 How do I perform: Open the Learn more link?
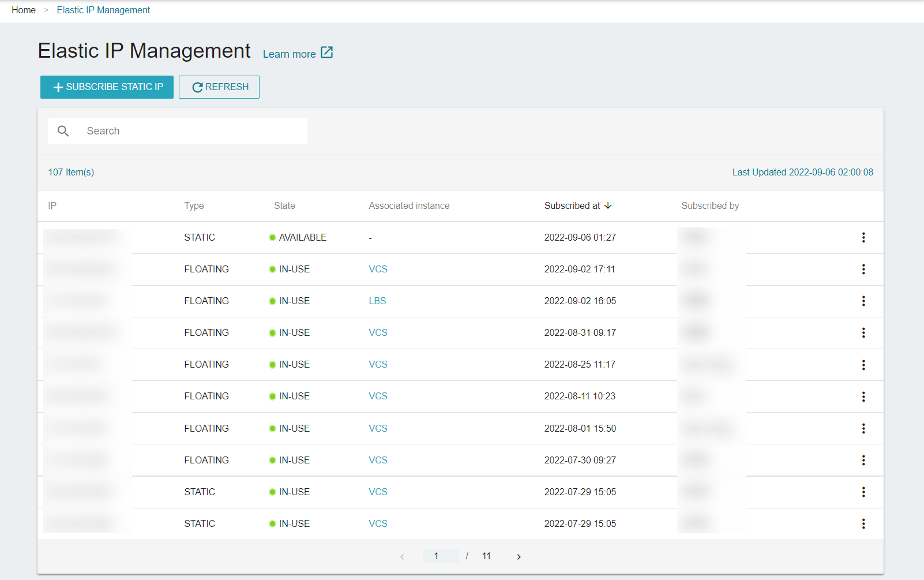[290, 54]
